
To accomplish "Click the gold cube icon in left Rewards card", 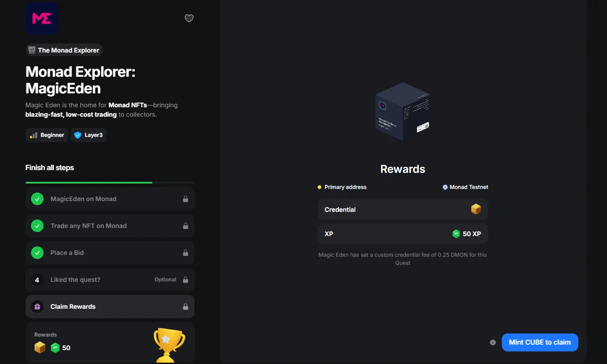I will click(x=40, y=347).
